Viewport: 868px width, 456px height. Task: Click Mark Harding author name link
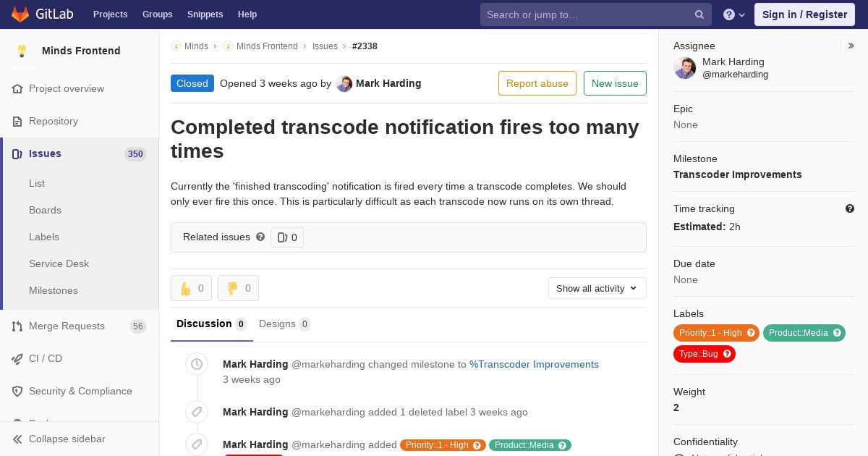(x=388, y=83)
